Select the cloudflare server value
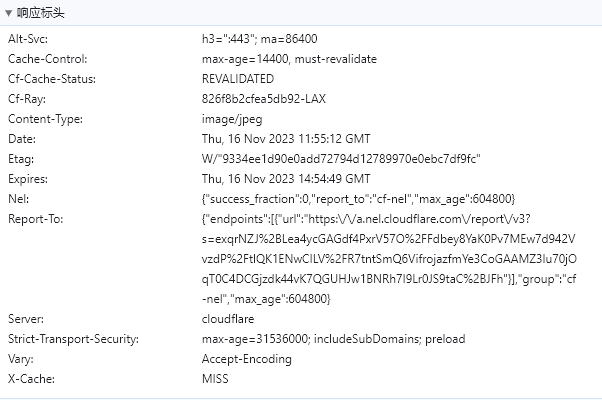The image size is (602, 400). pyautogui.click(x=230, y=319)
